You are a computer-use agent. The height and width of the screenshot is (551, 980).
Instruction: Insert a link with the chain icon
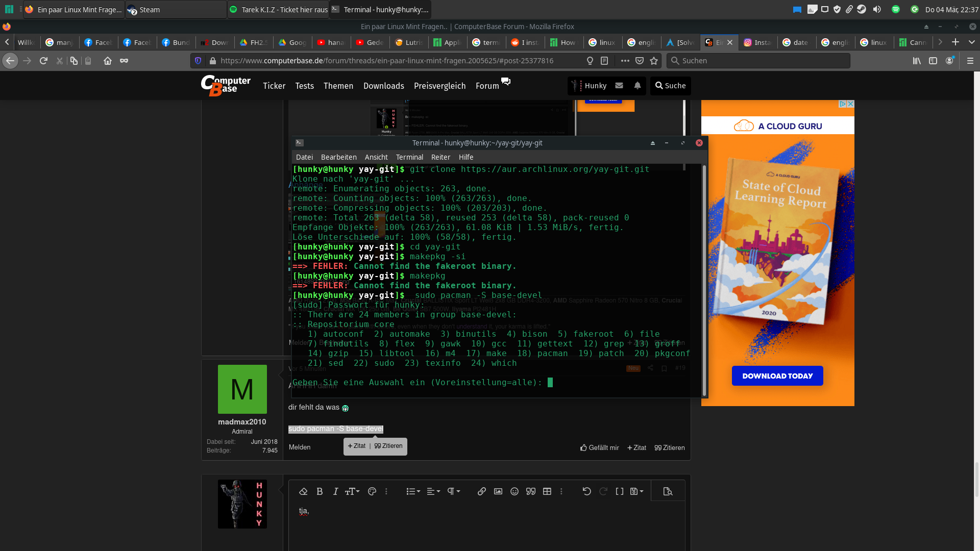[x=481, y=491]
